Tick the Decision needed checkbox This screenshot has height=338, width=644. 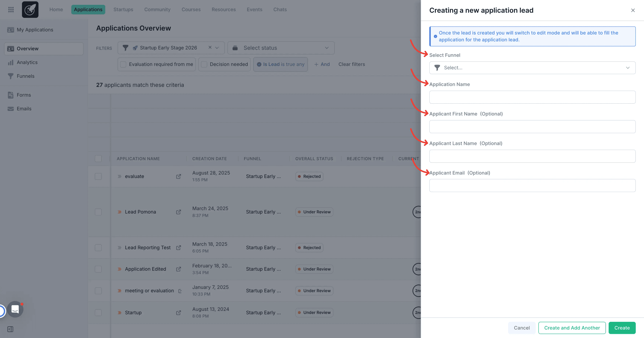204,64
